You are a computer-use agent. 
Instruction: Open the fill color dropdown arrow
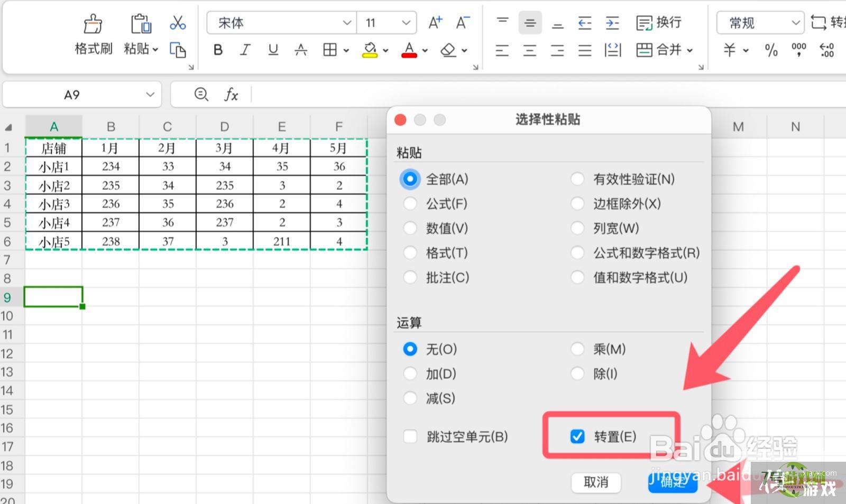point(385,50)
